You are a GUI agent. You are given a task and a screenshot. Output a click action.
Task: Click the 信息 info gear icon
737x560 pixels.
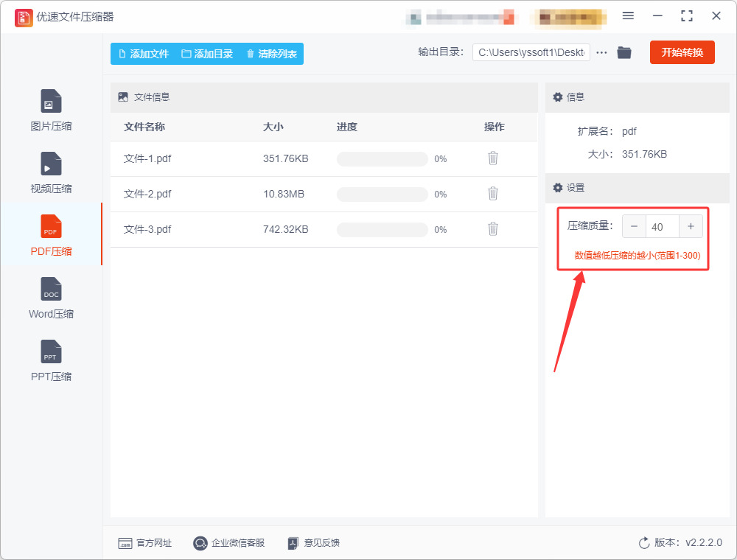coord(557,97)
